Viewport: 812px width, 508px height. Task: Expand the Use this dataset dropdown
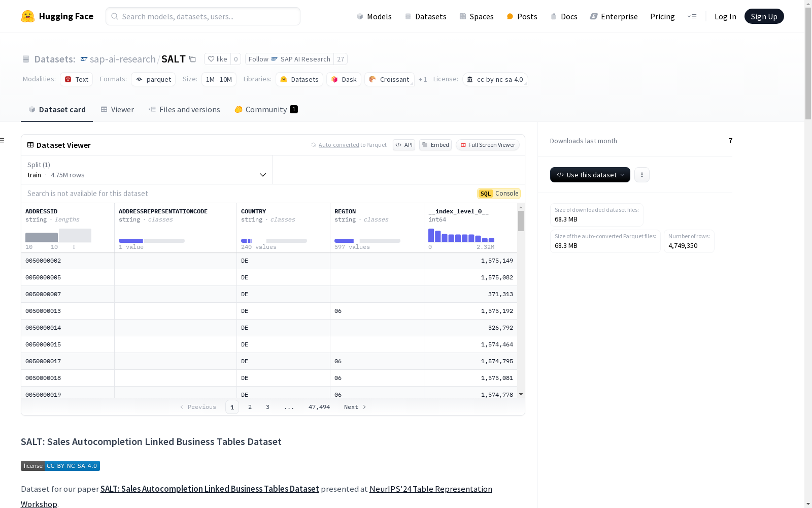click(590, 175)
